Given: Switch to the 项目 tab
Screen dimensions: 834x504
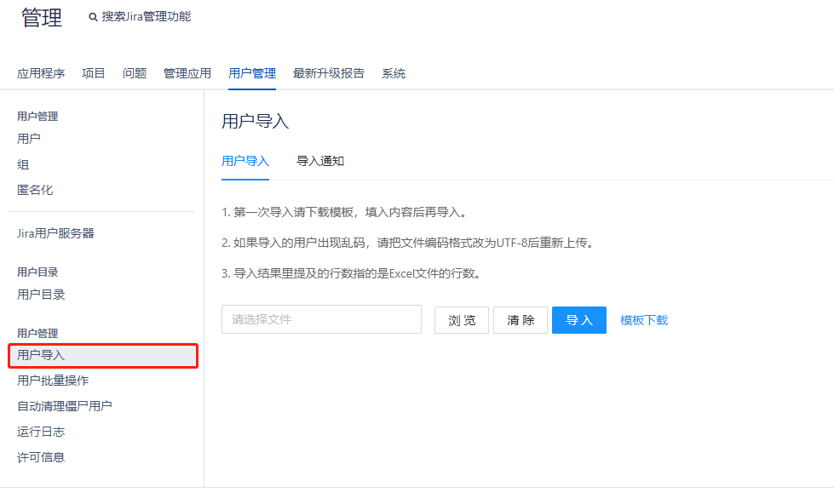Looking at the screenshot, I should tap(94, 73).
